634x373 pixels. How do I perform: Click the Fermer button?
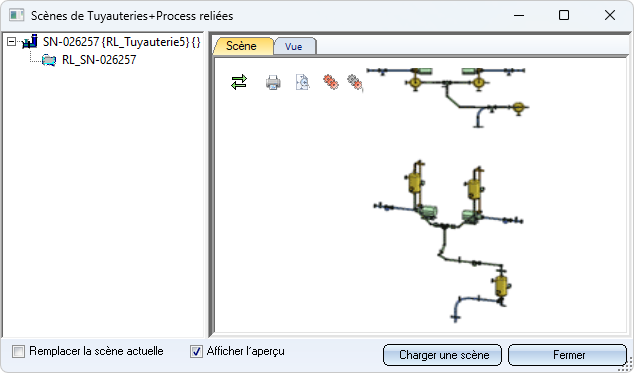(x=567, y=355)
